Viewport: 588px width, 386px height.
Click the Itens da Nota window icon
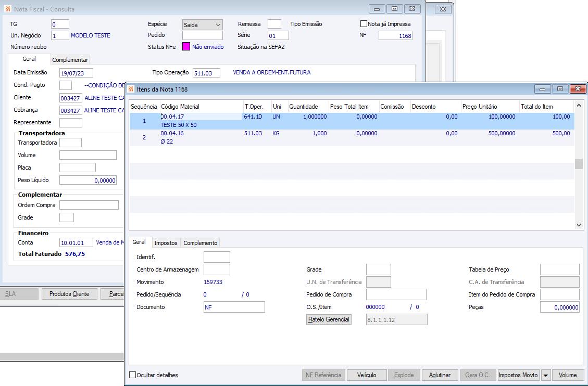click(131, 89)
